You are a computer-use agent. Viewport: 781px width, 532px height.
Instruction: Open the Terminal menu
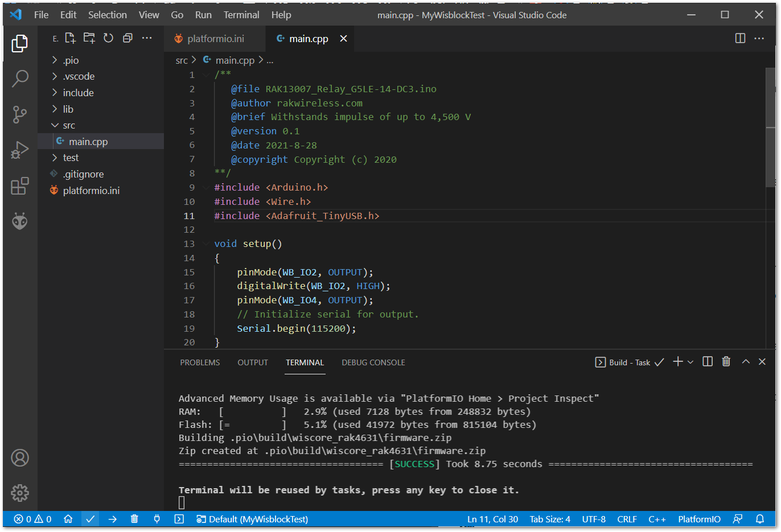click(241, 15)
